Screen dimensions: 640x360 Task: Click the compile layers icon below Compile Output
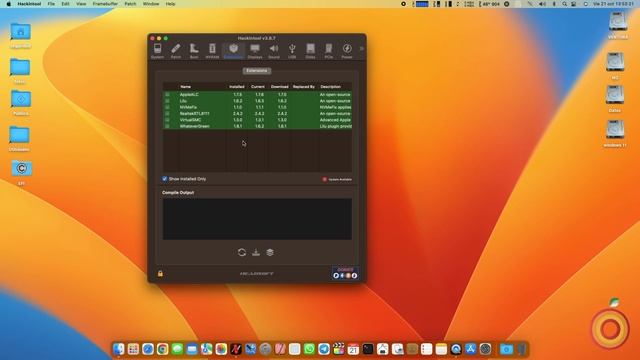(x=270, y=252)
